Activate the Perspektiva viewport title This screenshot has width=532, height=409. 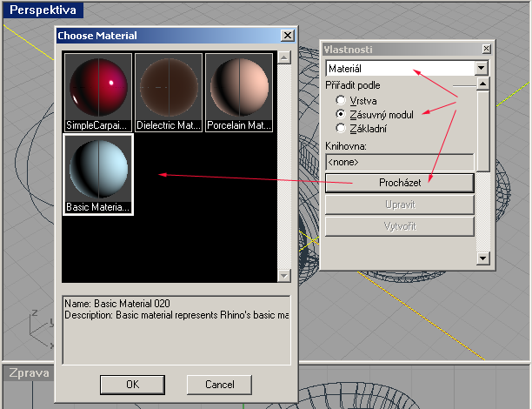(42, 11)
